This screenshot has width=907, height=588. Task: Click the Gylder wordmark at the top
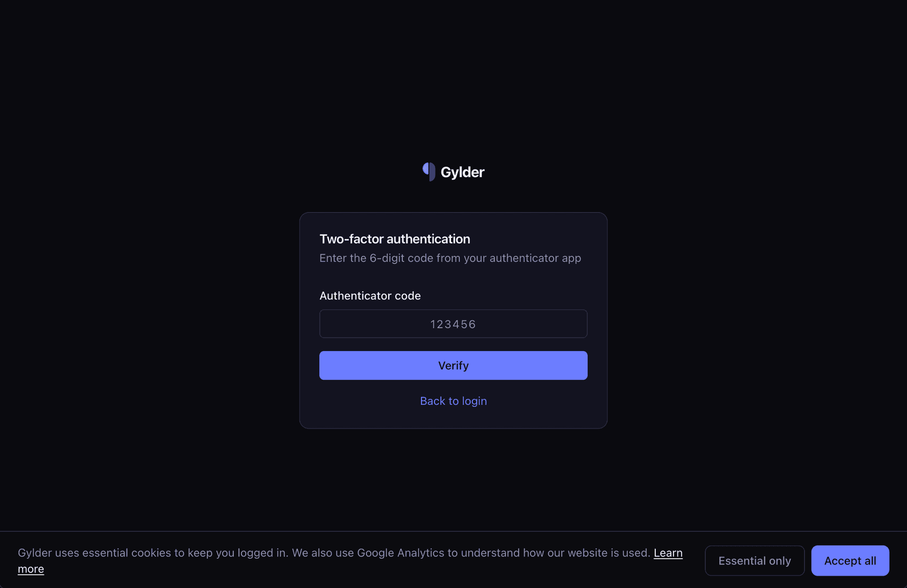click(462, 172)
